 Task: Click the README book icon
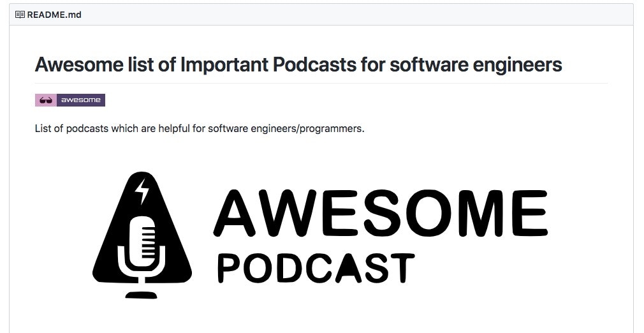pyautogui.click(x=20, y=15)
